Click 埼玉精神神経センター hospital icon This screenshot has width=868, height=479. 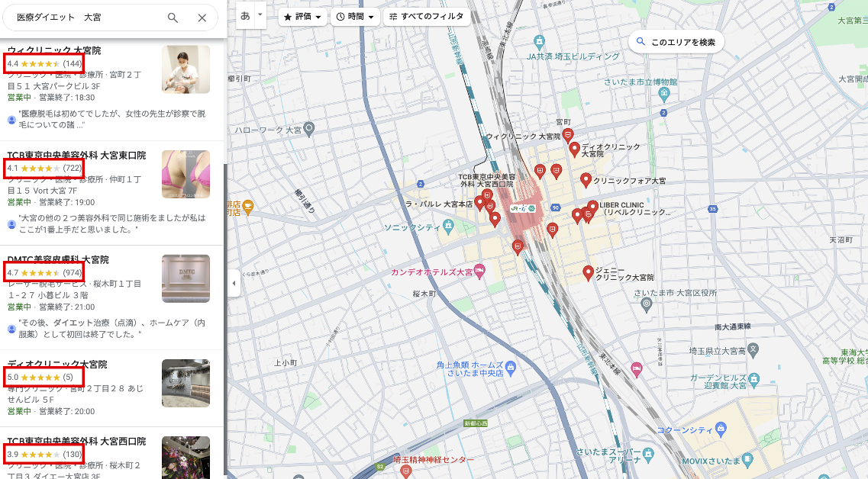point(406,471)
